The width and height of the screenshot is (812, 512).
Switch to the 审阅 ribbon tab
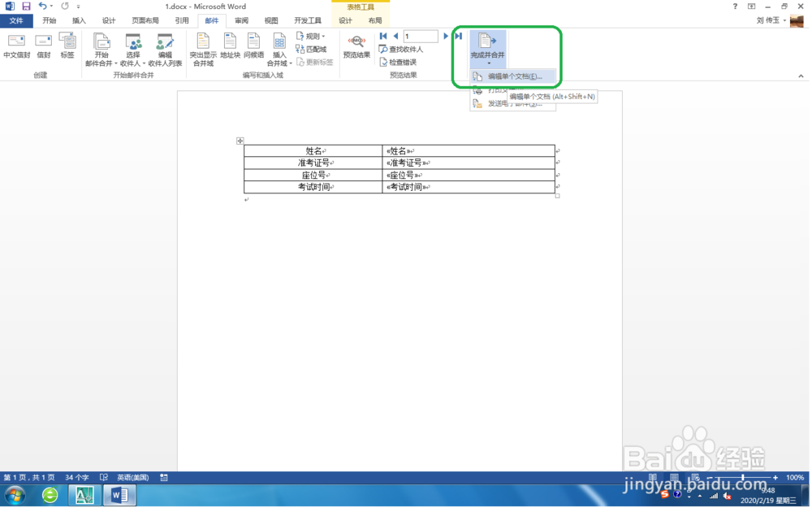click(240, 20)
